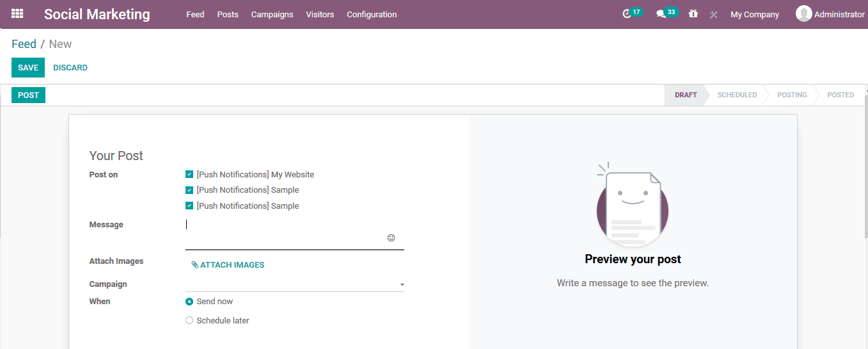Select the POSTED status stage
868x349 pixels.
[x=840, y=95]
